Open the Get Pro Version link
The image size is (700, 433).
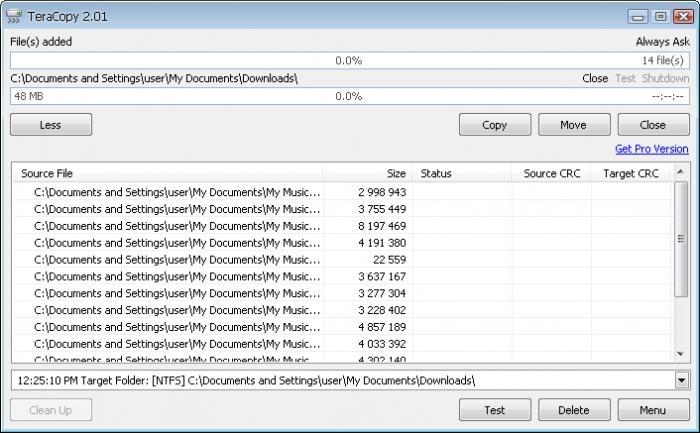651,149
